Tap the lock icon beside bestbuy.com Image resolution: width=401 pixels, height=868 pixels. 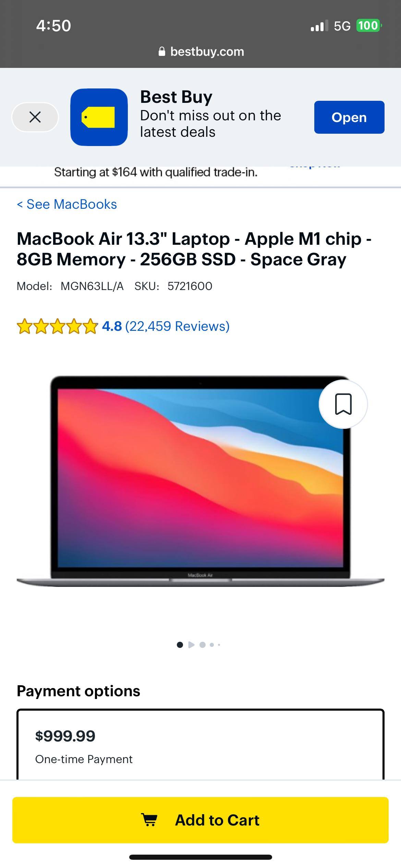(162, 51)
